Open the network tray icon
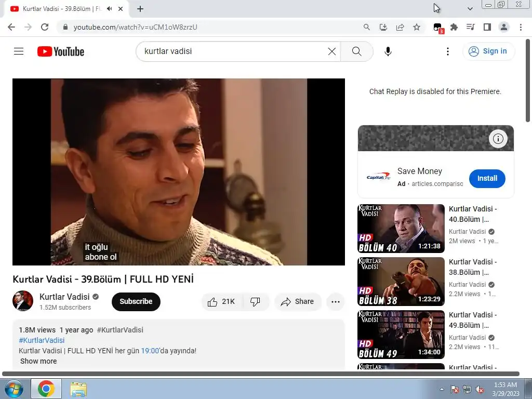This screenshot has height=399, width=532. [467, 389]
